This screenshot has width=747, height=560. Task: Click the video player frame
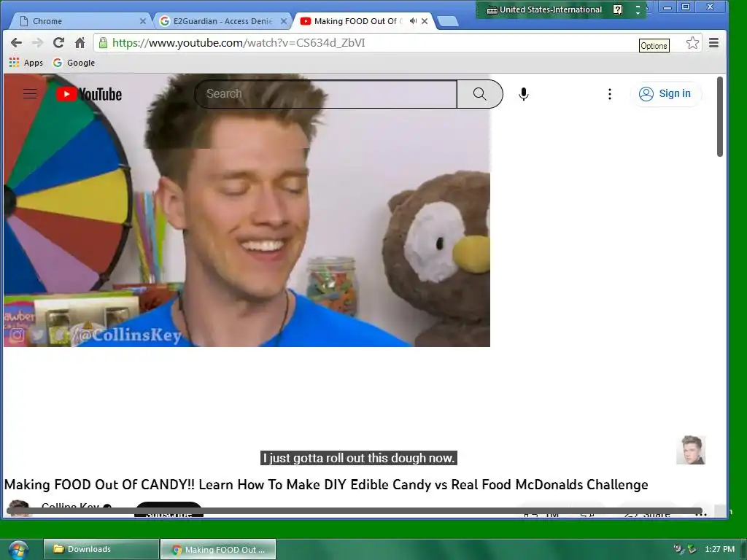coord(247,210)
